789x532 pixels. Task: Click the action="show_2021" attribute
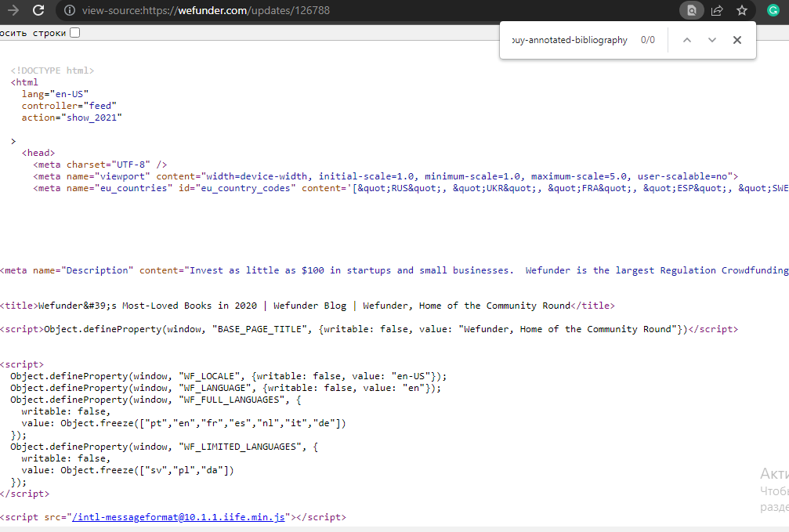[x=71, y=118]
